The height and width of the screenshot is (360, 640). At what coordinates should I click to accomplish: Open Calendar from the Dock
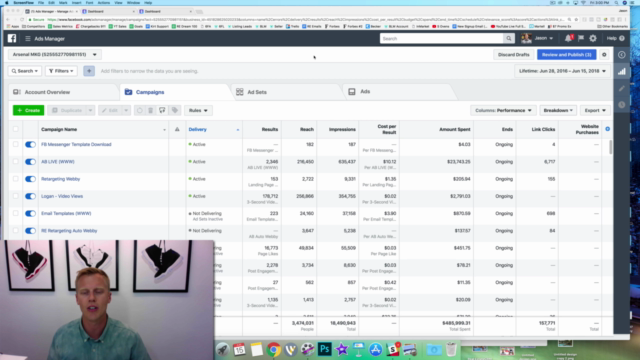pos(240,349)
